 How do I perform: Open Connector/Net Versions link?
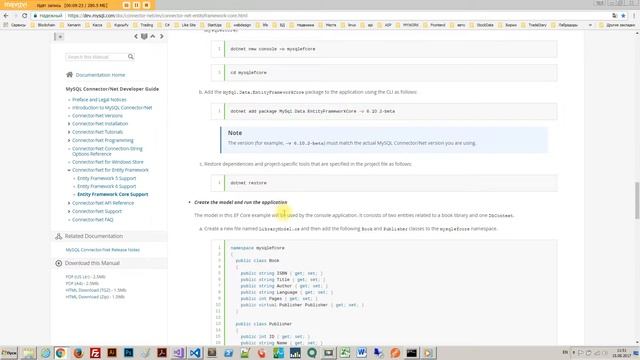pyautogui.click(x=97, y=116)
